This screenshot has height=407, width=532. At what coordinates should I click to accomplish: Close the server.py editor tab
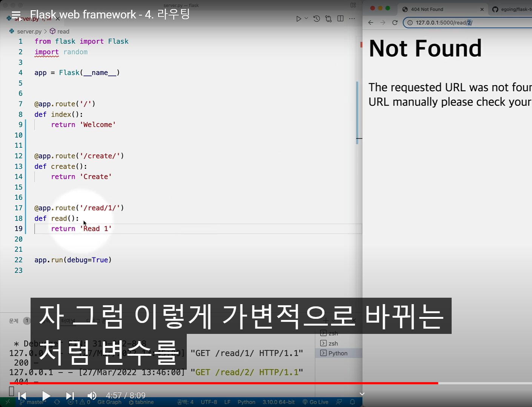[x=57, y=19]
